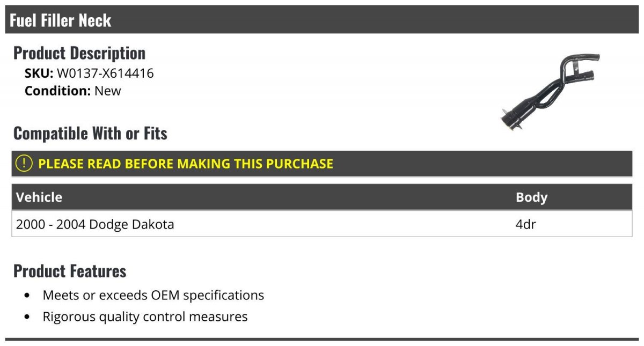Click the second bullet point marker
The height and width of the screenshot is (346, 644).
27,317
